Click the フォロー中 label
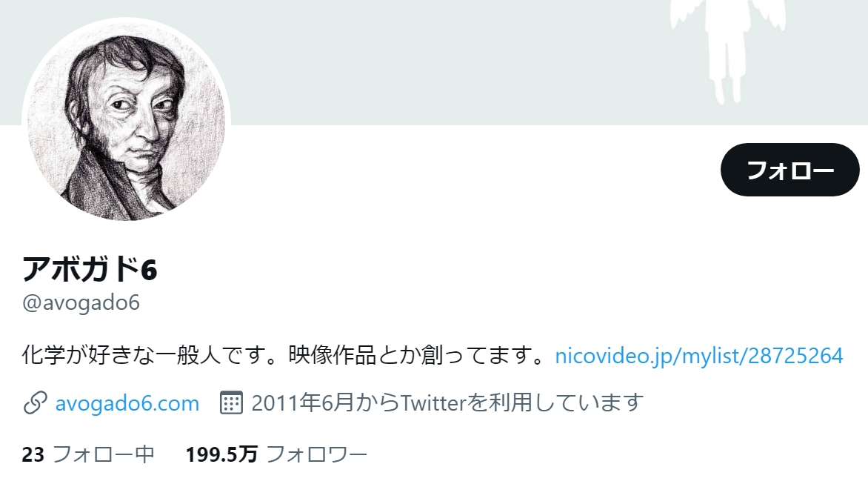 (104, 454)
